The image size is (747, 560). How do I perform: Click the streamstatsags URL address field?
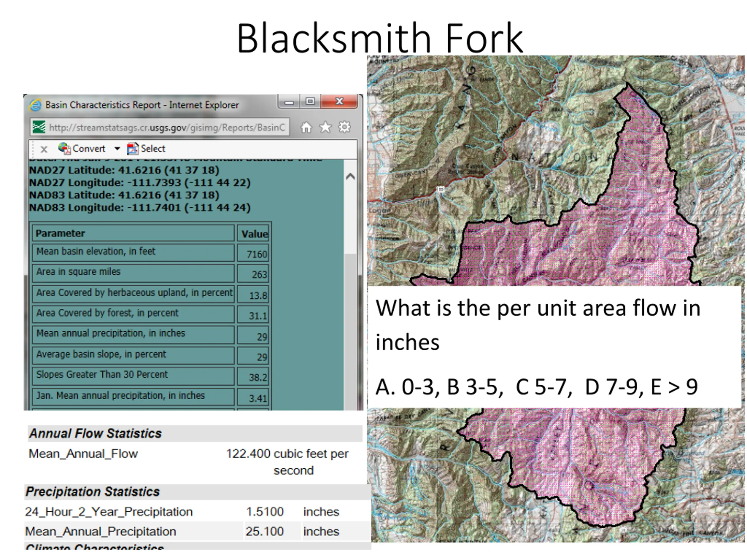pyautogui.click(x=167, y=127)
